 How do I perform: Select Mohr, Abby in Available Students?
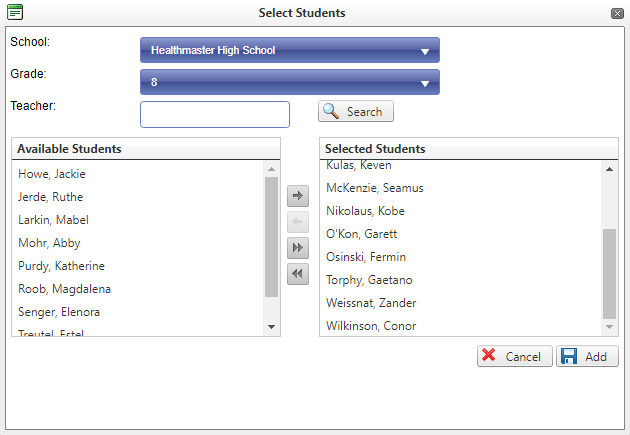click(138, 243)
